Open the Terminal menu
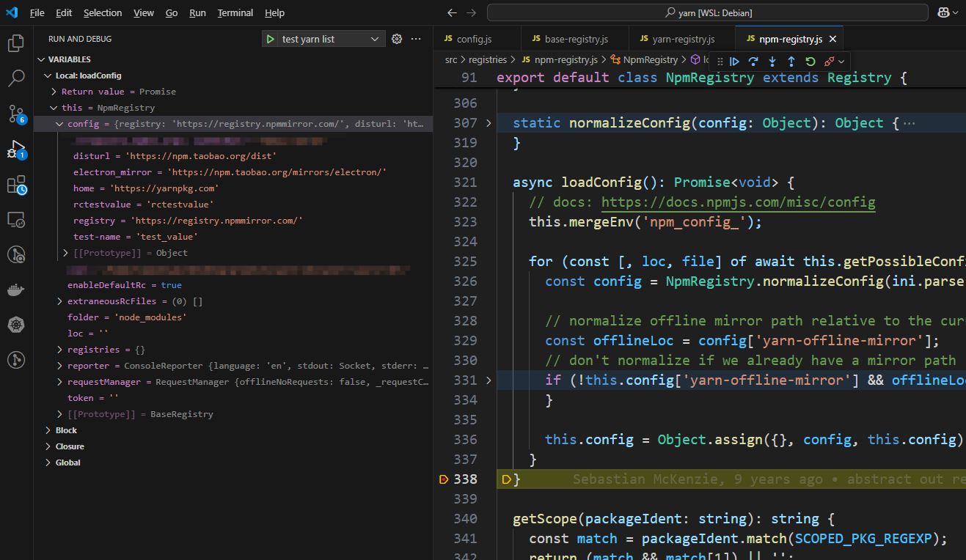This screenshot has width=966, height=560. (235, 12)
